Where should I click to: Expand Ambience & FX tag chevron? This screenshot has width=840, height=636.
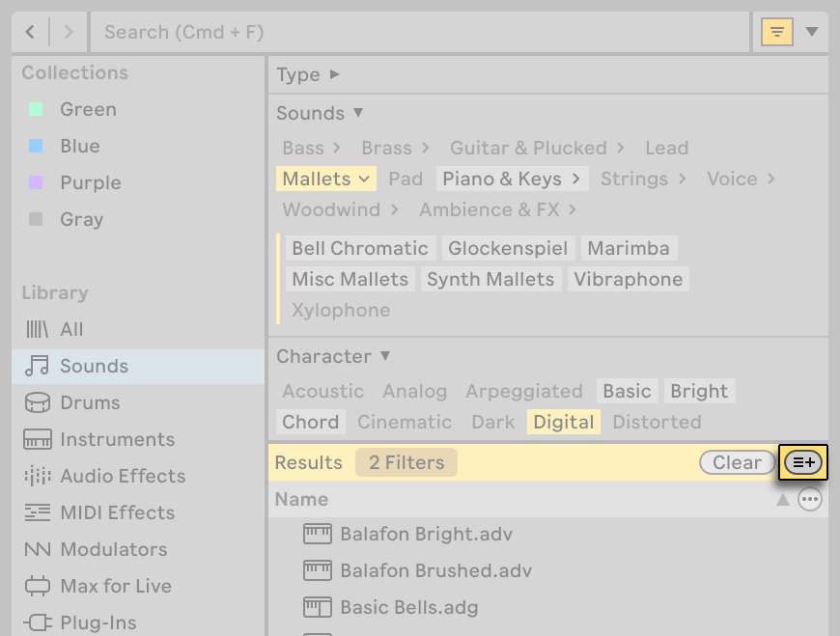point(573,209)
